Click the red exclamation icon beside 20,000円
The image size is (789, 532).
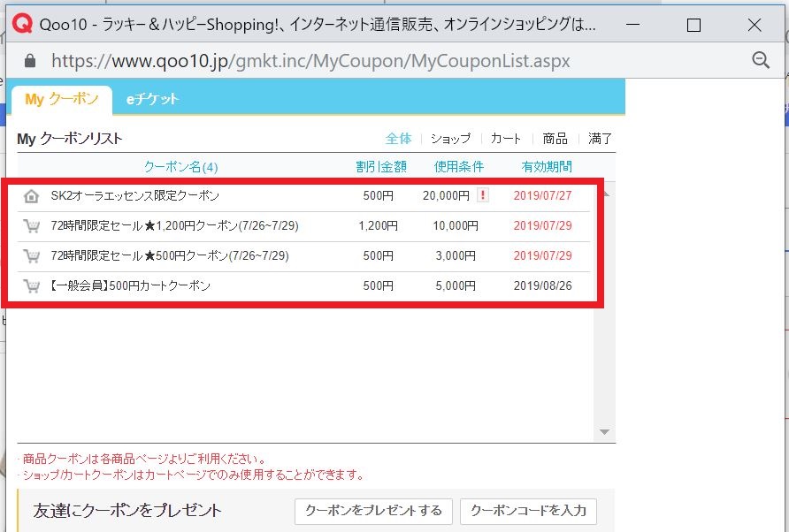[x=482, y=195]
